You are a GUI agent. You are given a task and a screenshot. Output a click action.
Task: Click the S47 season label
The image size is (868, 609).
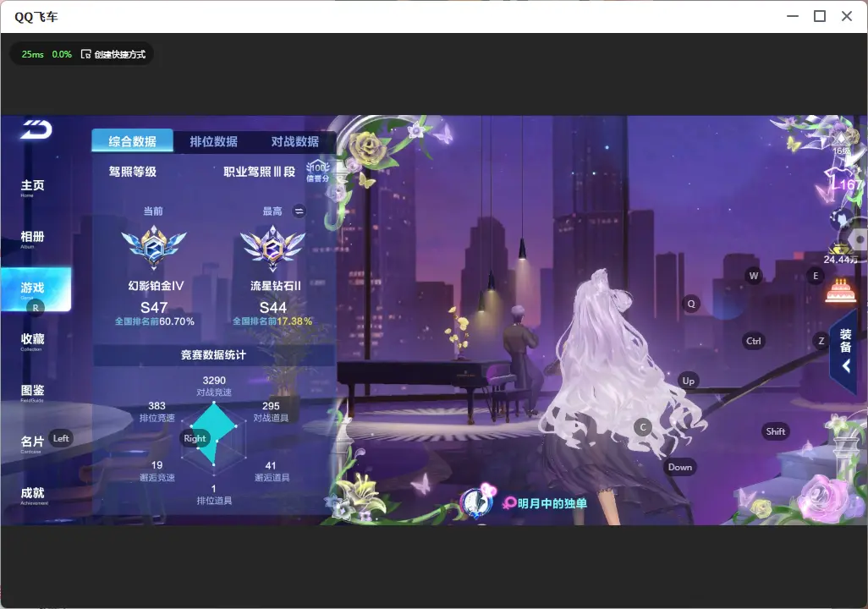point(154,307)
